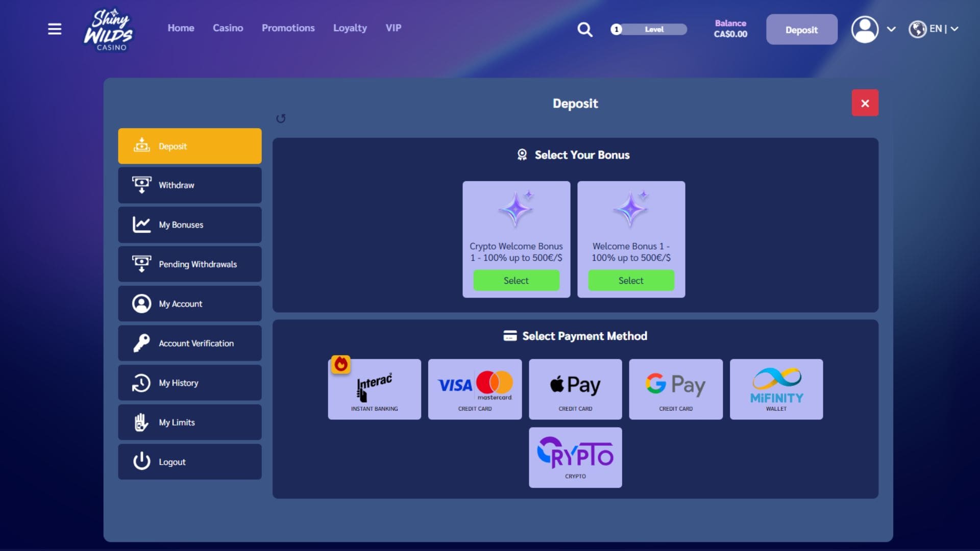980x551 pixels.
Task: Click the My History clock icon
Action: pos(141,383)
